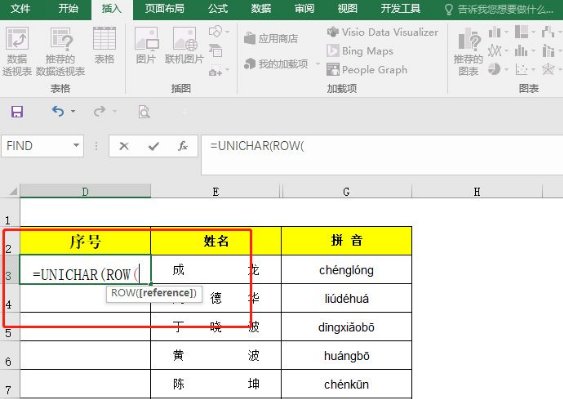Click the liúdéhuá cell
Viewport: 563px width, 399px height.
click(346, 298)
